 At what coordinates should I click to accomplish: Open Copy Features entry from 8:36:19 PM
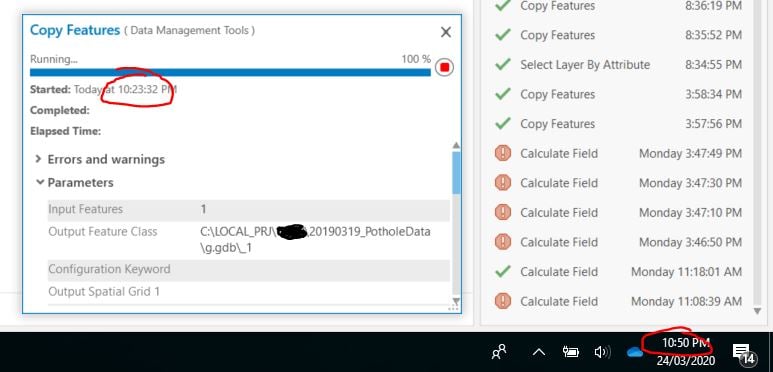point(618,6)
